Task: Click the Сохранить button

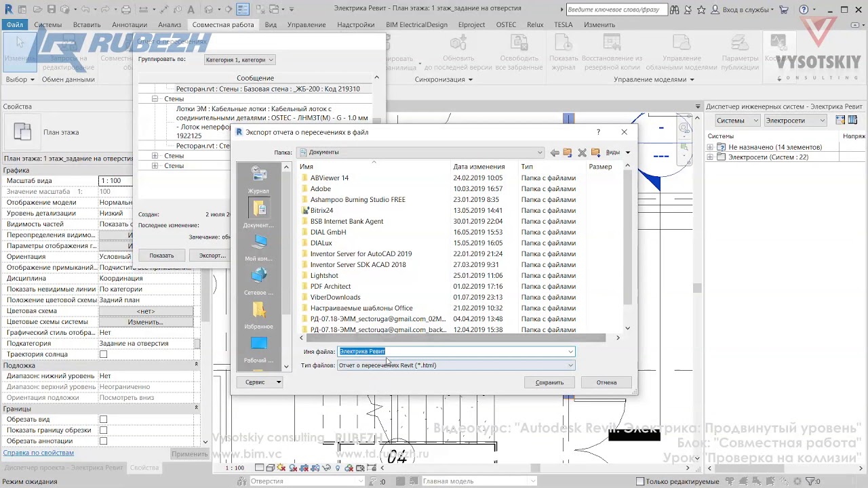Action: 549,382
